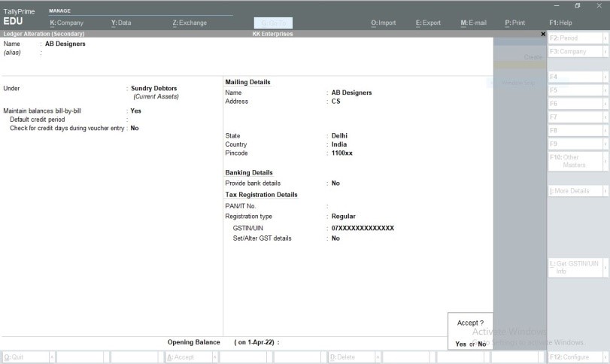Choose No in Accept prompt
The height and width of the screenshot is (364, 610).
tap(482, 344)
